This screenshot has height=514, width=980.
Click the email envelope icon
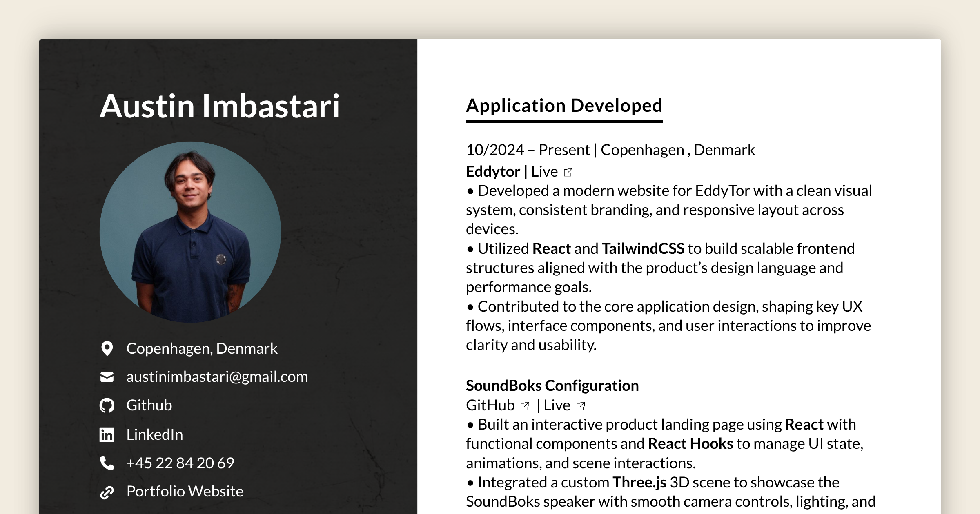107,377
